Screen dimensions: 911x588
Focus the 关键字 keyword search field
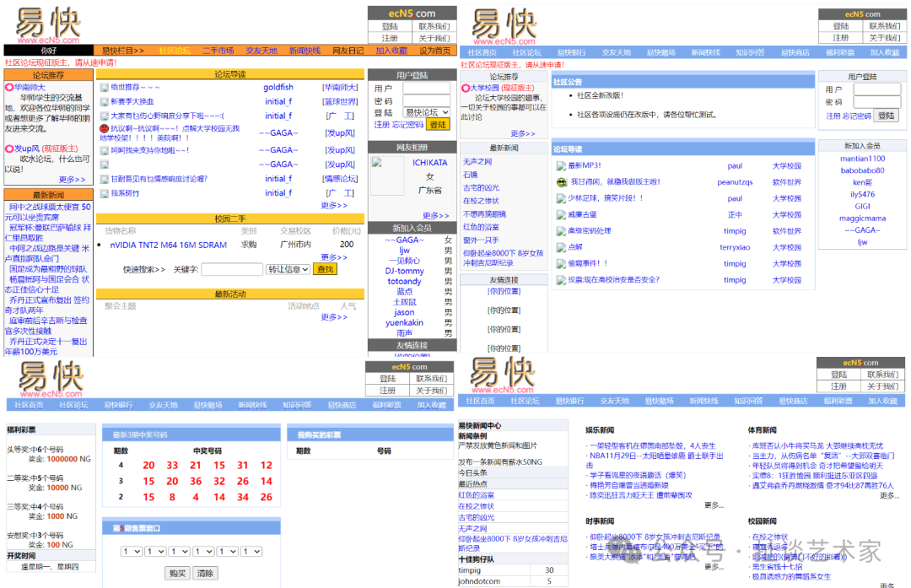coord(232,270)
